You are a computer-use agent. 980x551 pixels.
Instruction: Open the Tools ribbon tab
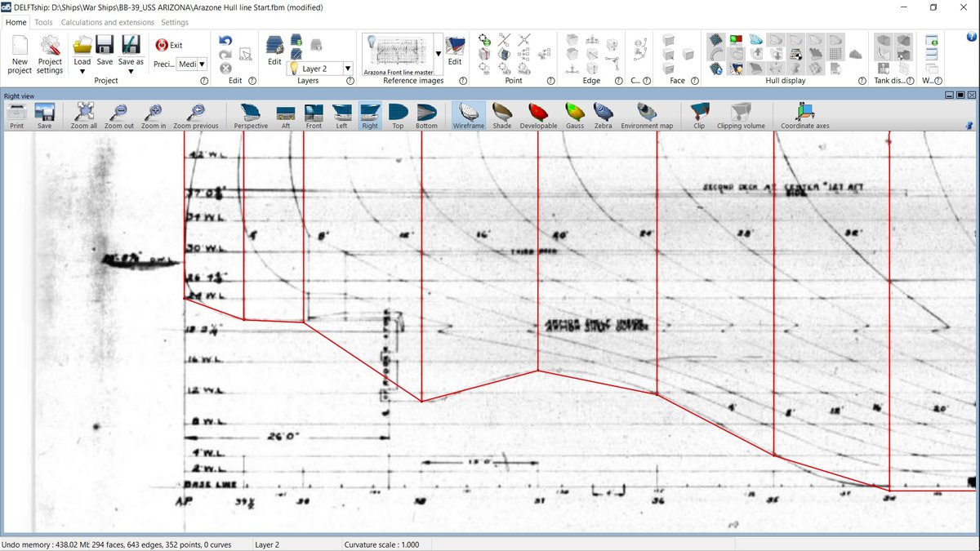pyautogui.click(x=44, y=22)
